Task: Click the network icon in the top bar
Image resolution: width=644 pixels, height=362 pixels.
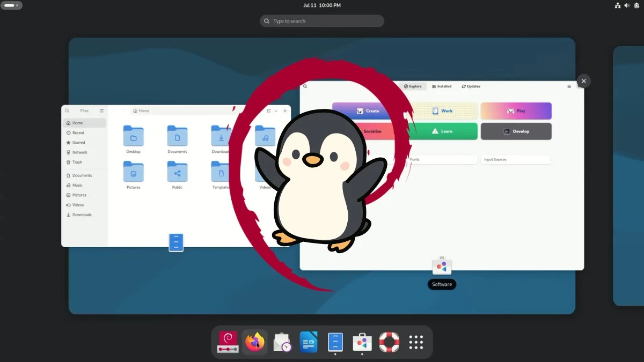Action: pos(618,5)
